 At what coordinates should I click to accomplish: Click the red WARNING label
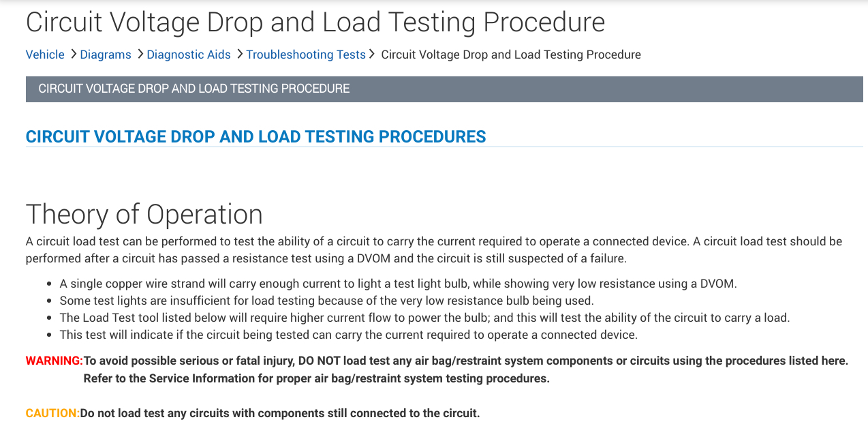[54, 361]
